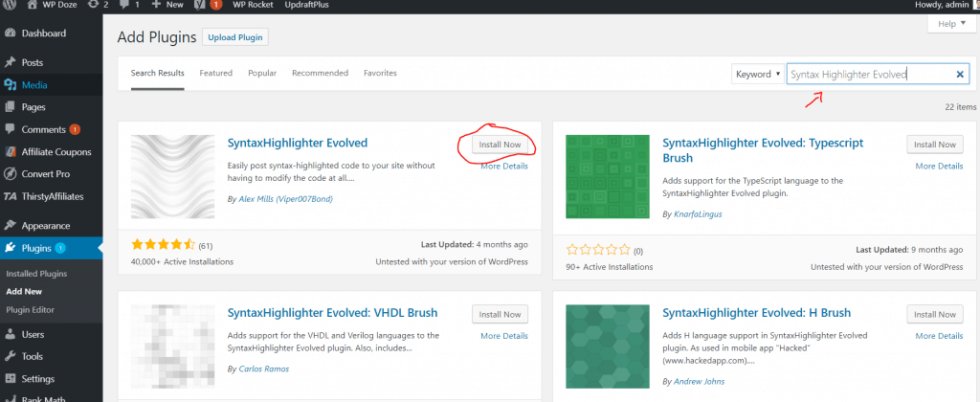980x402 pixels.
Task: Click the updates icon showing 2
Action: pos(94,5)
